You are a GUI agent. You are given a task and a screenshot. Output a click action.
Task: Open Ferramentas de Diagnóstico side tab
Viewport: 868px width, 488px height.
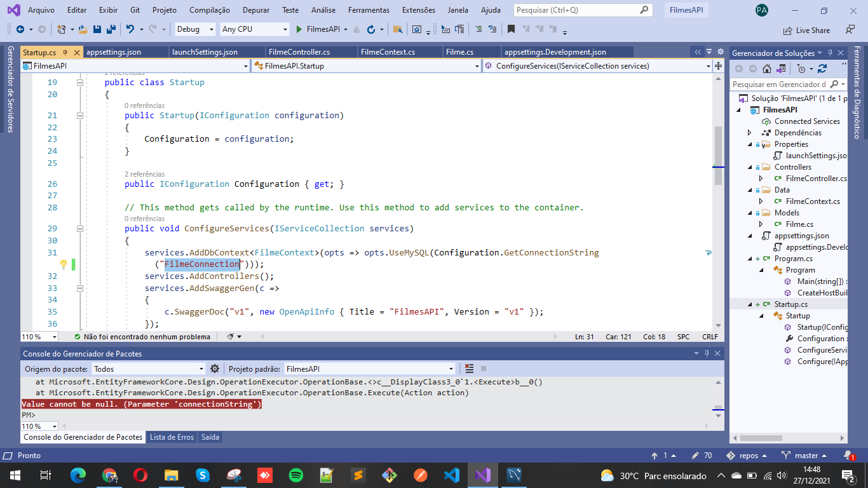pos(857,92)
